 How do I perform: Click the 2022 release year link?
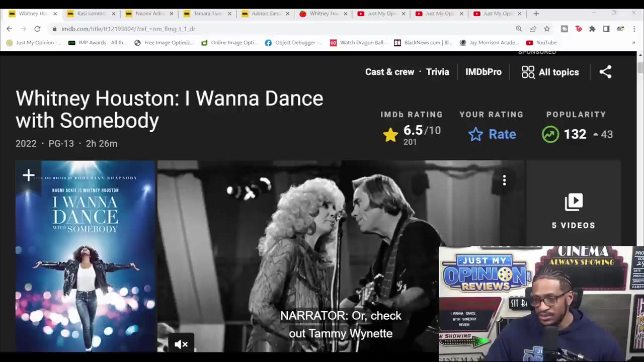point(26,143)
